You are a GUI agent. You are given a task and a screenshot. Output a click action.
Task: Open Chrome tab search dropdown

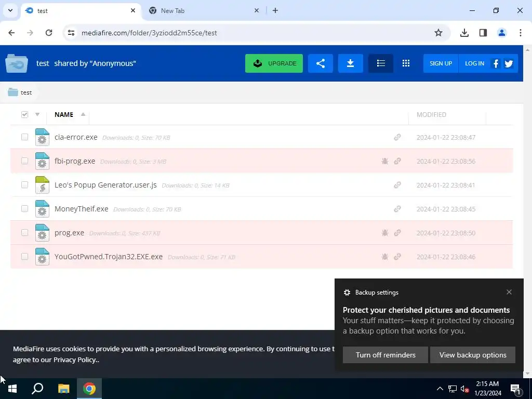pos(10,10)
